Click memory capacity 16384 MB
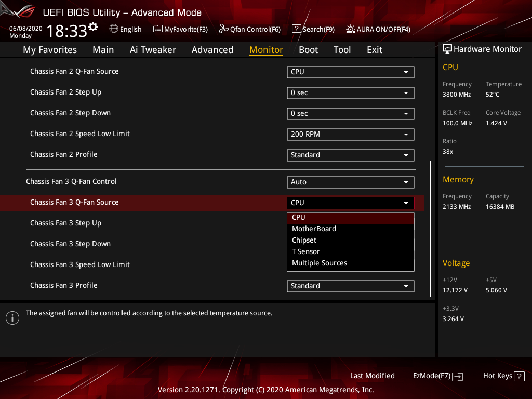Image resolution: width=532 pixels, height=399 pixels. coord(500,207)
